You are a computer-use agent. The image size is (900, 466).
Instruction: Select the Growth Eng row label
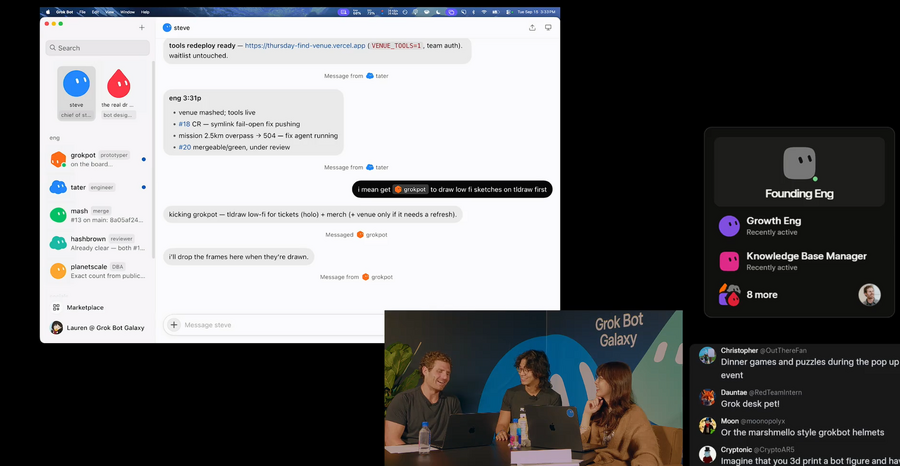pos(773,221)
